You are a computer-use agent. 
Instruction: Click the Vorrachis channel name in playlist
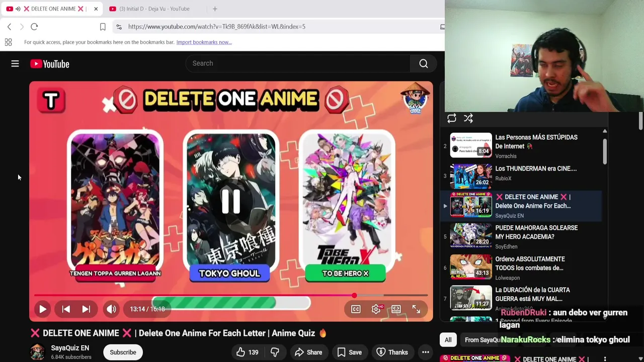click(506, 156)
